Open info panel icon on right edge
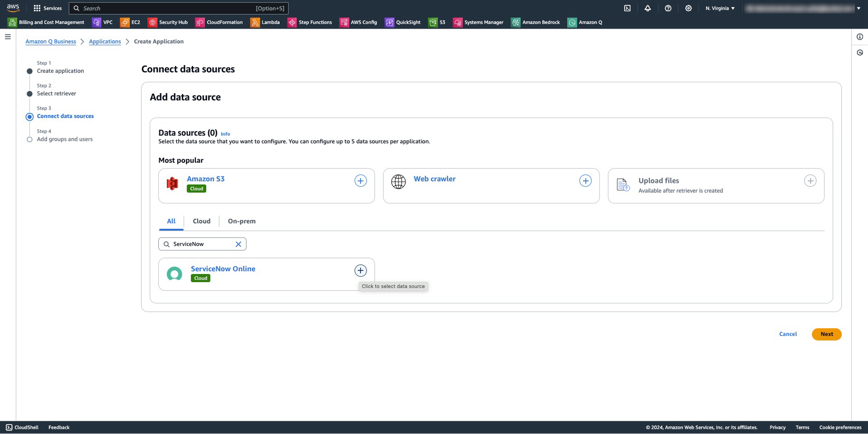868x434 pixels. click(860, 37)
